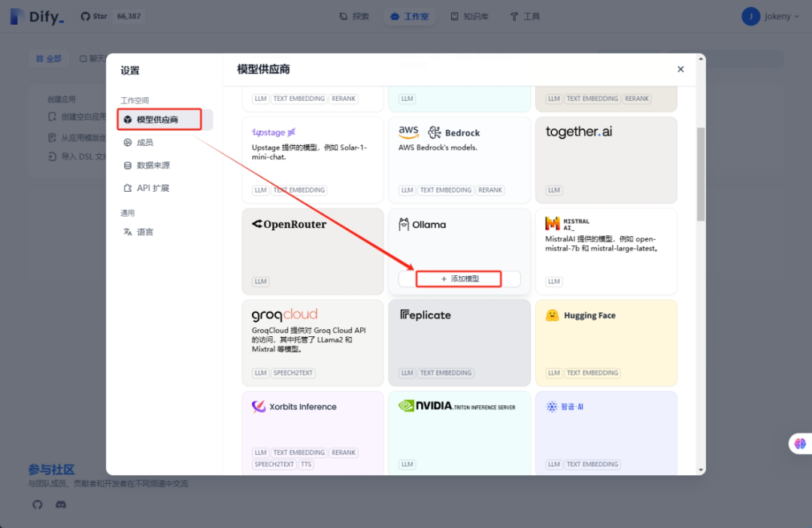Click the 智谱·AI logo
Screen dimensions: 812x528
[x=565, y=407]
